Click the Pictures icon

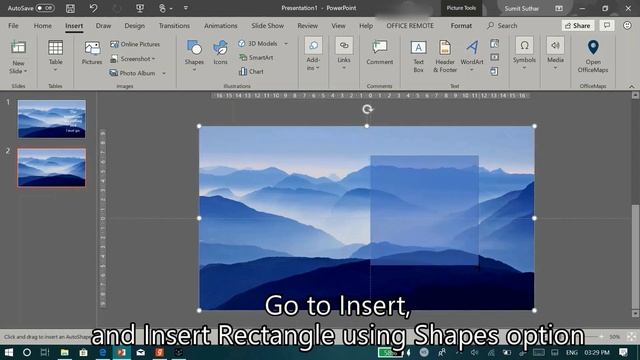pos(92,48)
